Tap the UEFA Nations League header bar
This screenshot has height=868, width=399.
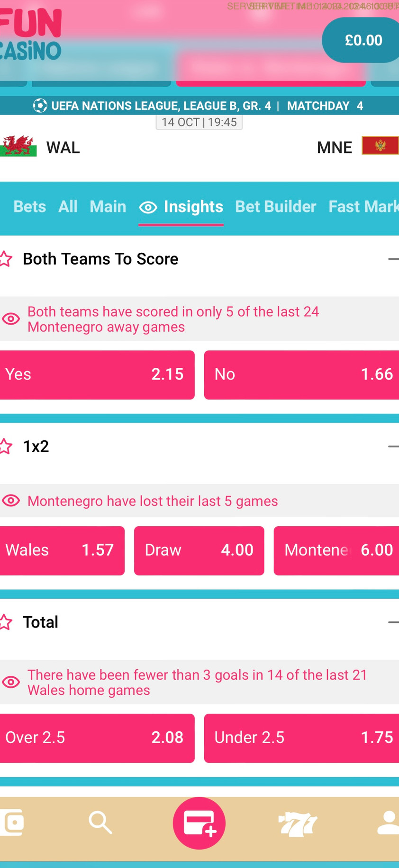click(x=199, y=106)
